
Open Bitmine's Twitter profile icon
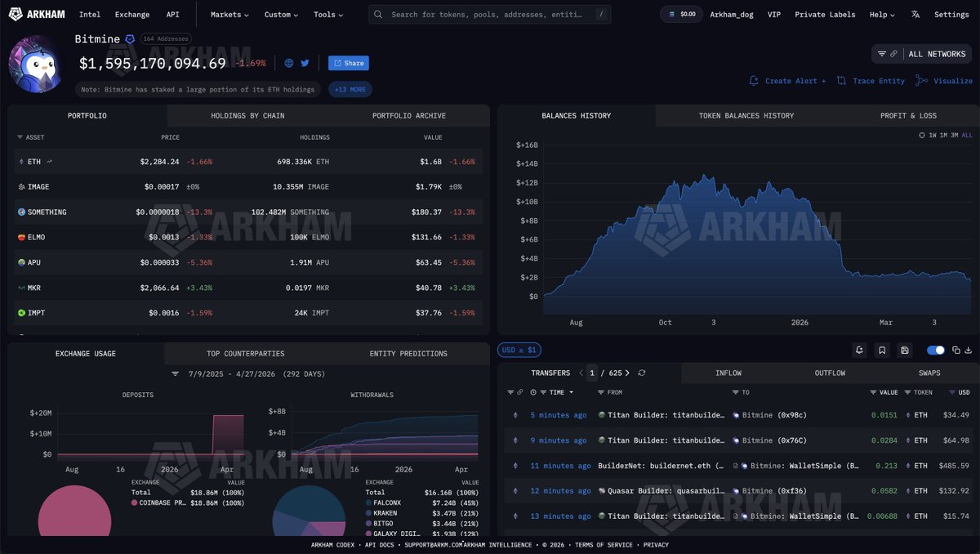coord(305,63)
